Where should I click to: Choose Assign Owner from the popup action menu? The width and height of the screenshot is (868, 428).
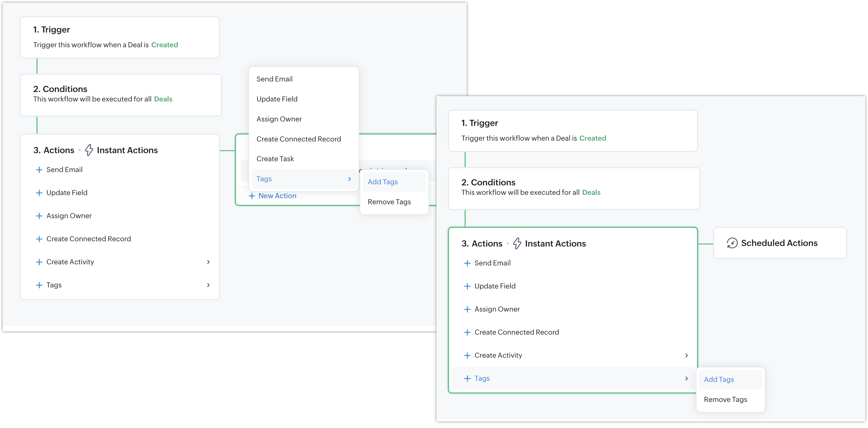(303, 119)
